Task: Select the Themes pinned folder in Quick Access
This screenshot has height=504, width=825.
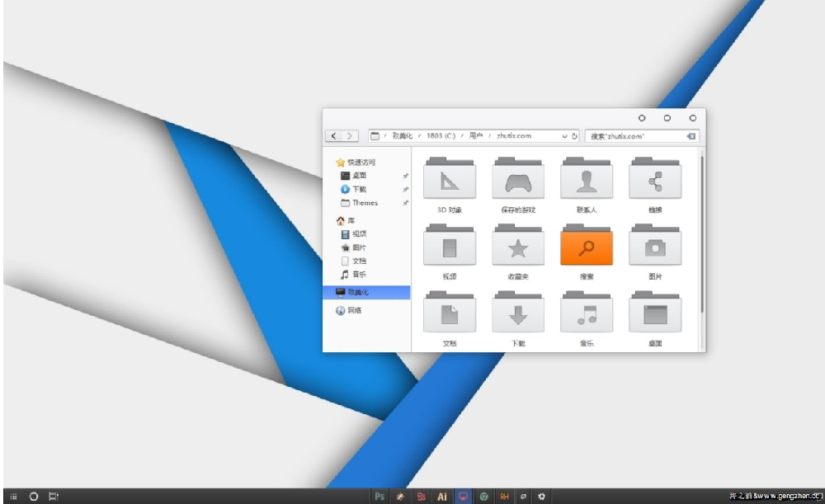Action: [363, 202]
